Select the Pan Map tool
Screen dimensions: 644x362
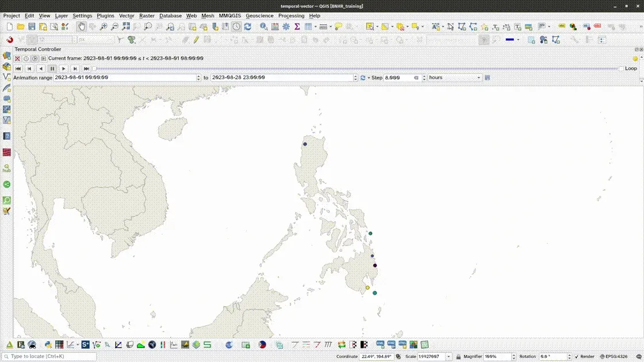pyautogui.click(x=81, y=26)
